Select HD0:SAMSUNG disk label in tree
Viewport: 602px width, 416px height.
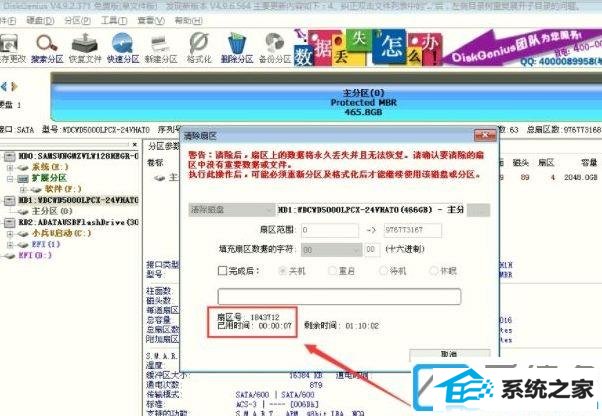click(x=78, y=156)
